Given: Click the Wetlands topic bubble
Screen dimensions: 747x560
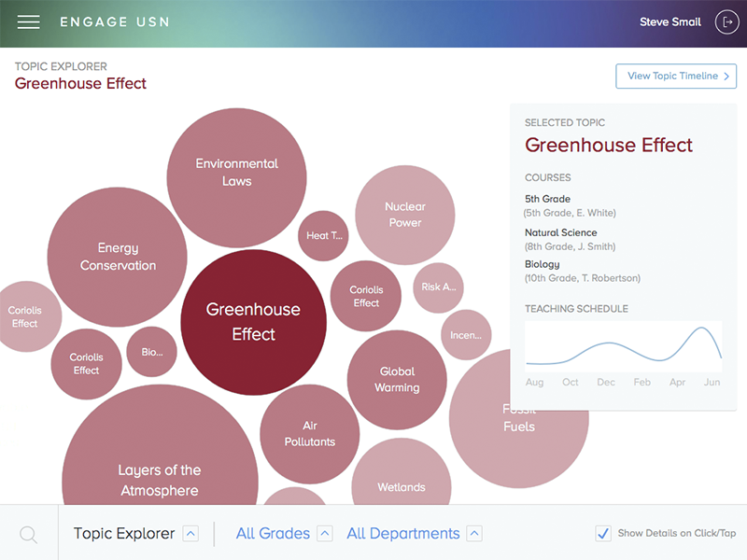Looking at the screenshot, I should (x=402, y=486).
